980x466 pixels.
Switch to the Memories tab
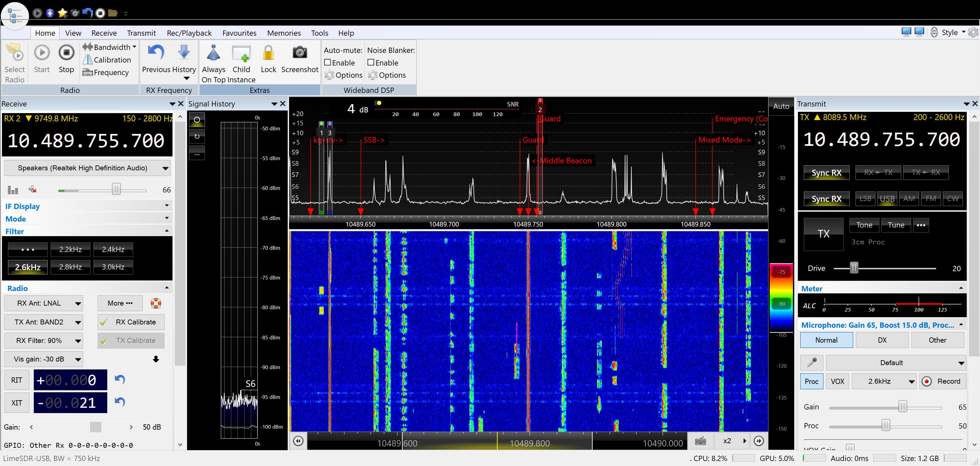tap(283, 33)
